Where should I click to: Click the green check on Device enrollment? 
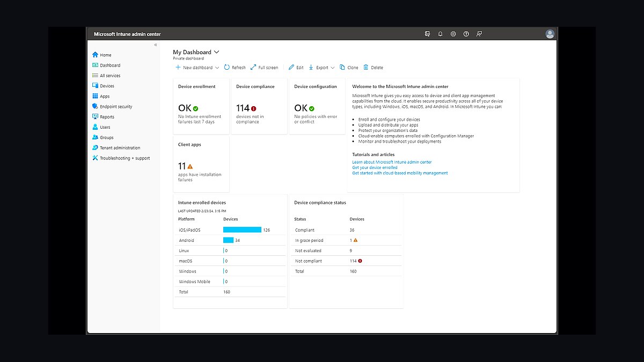(x=195, y=108)
